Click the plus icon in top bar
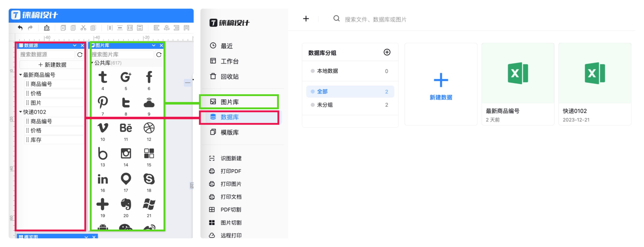This screenshot has width=644, height=247. [x=306, y=19]
